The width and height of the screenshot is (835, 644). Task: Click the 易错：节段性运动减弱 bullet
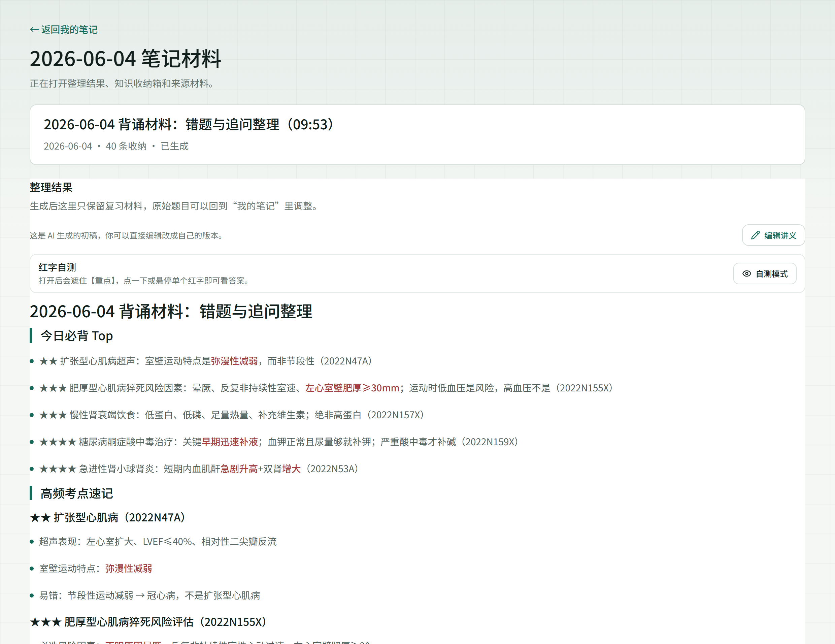(x=149, y=595)
